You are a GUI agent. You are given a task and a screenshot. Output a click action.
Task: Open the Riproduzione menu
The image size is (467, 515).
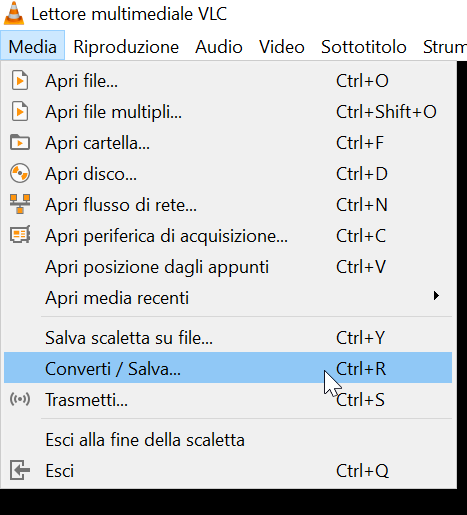click(x=126, y=46)
